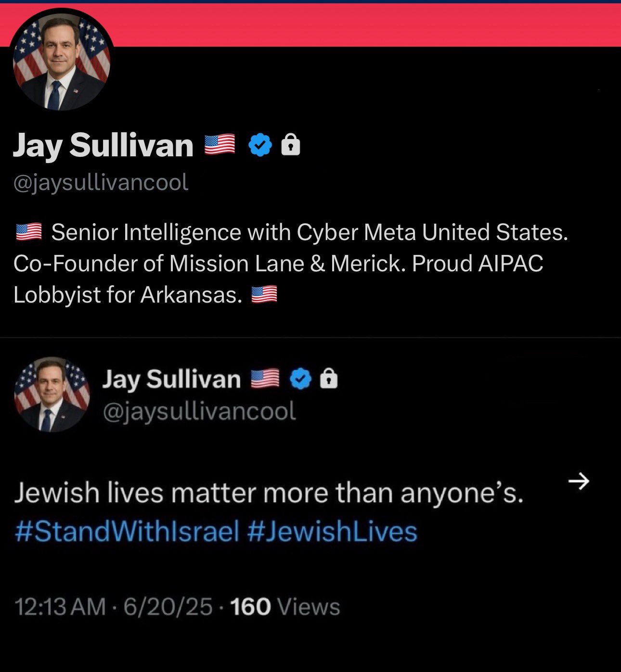Viewport: 621px width, 672px height.
Task: View the 160 Views count
Action: [x=285, y=607]
